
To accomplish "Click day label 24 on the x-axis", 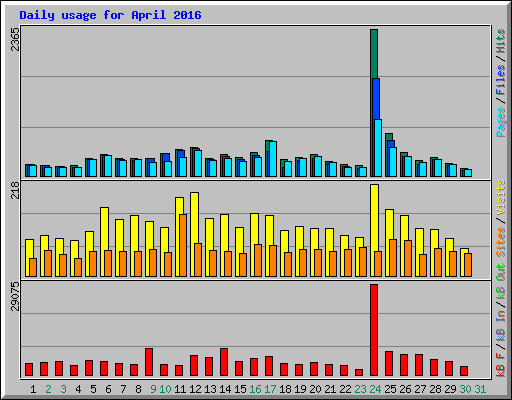I will coord(375,389).
